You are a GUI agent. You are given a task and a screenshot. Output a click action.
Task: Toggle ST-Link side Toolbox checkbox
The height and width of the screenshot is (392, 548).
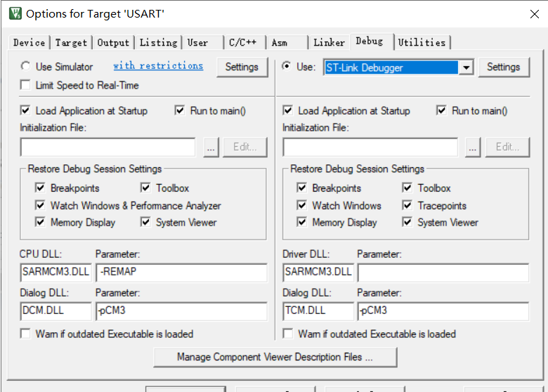pyautogui.click(x=407, y=188)
